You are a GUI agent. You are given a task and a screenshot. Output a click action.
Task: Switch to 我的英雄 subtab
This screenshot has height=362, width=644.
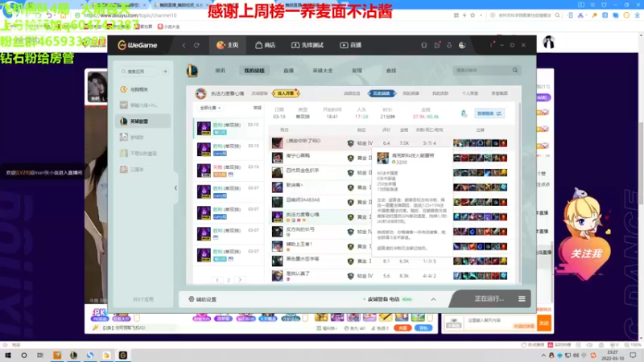point(411,93)
